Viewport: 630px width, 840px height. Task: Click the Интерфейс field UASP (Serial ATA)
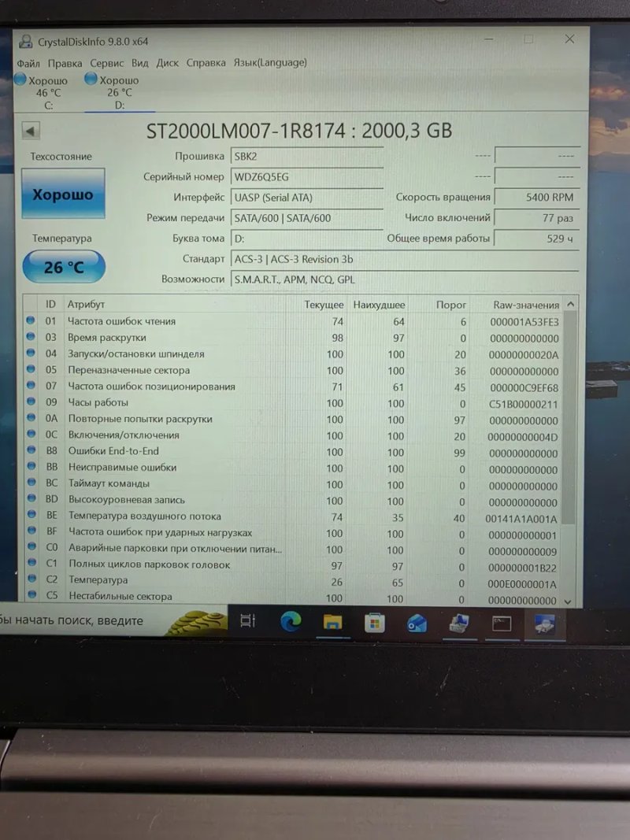tap(306, 197)
